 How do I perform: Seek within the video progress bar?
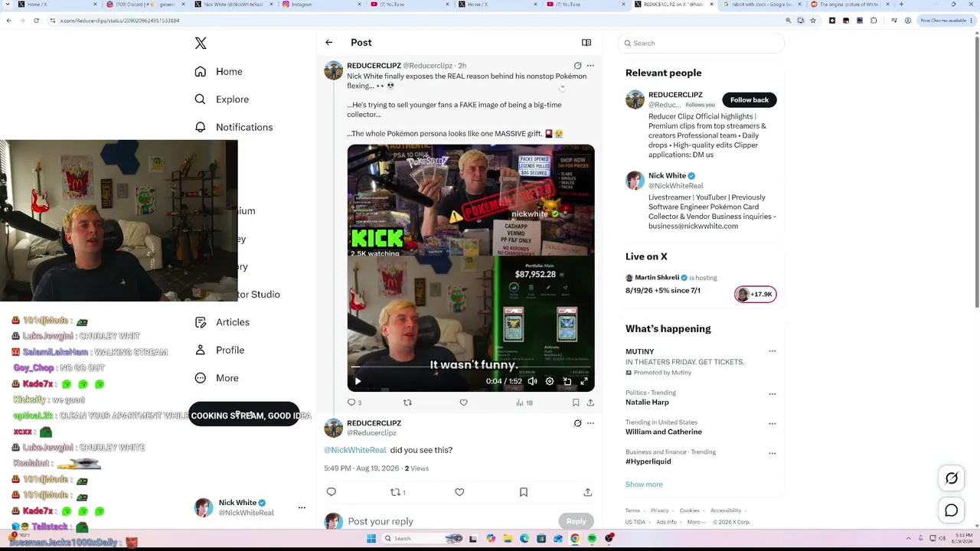(x=471, y=367)
